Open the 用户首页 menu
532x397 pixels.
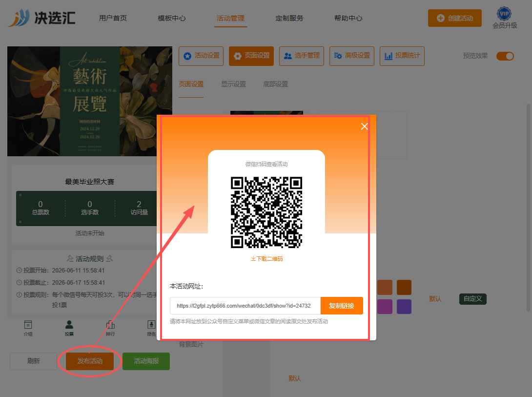pyautogui.click(x=113, y=19)
